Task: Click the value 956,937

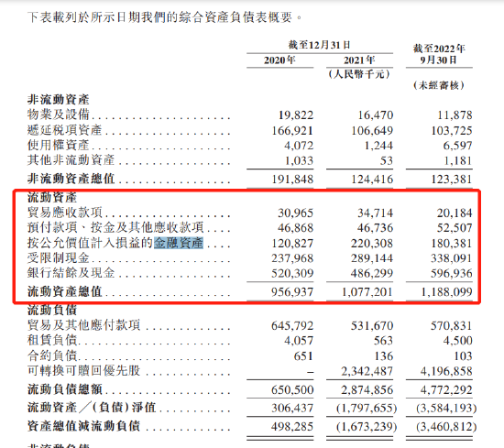Action: tap(292, 292)
